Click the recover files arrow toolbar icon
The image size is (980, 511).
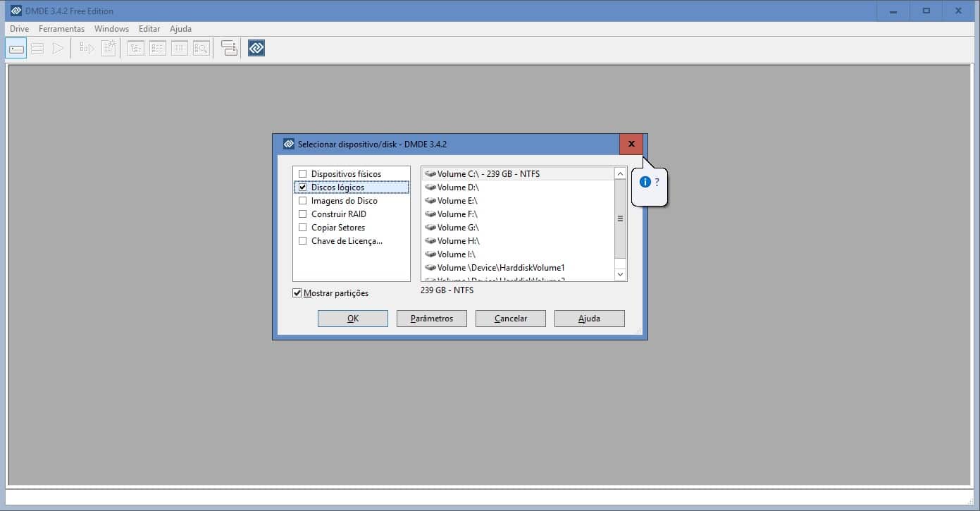point(87,49)
